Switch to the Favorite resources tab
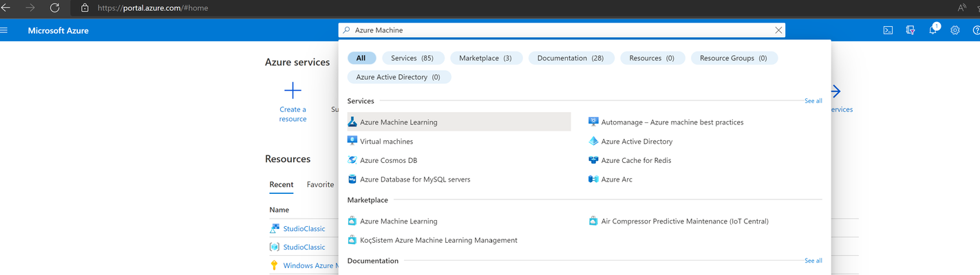 (x=320, y=184)
